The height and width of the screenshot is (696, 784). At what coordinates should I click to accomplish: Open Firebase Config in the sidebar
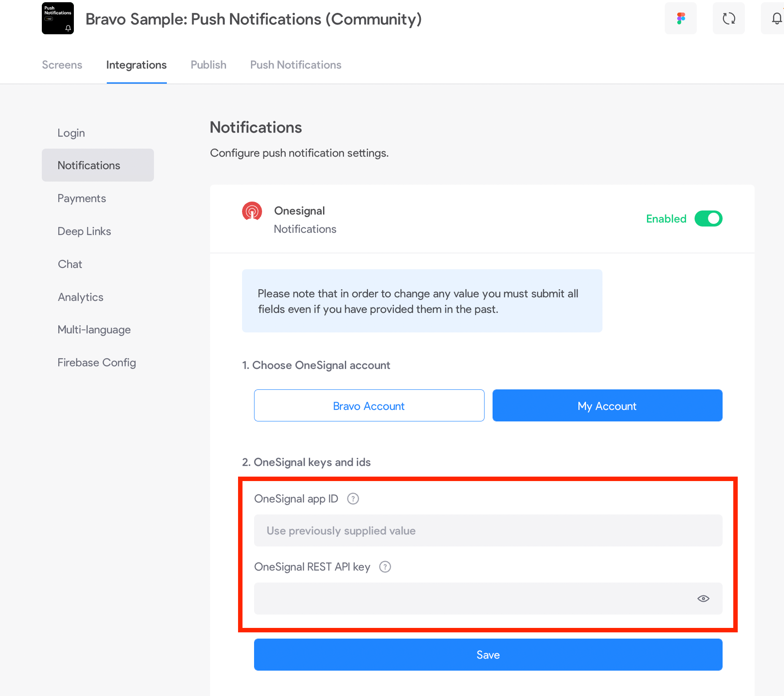coord(98,362)
